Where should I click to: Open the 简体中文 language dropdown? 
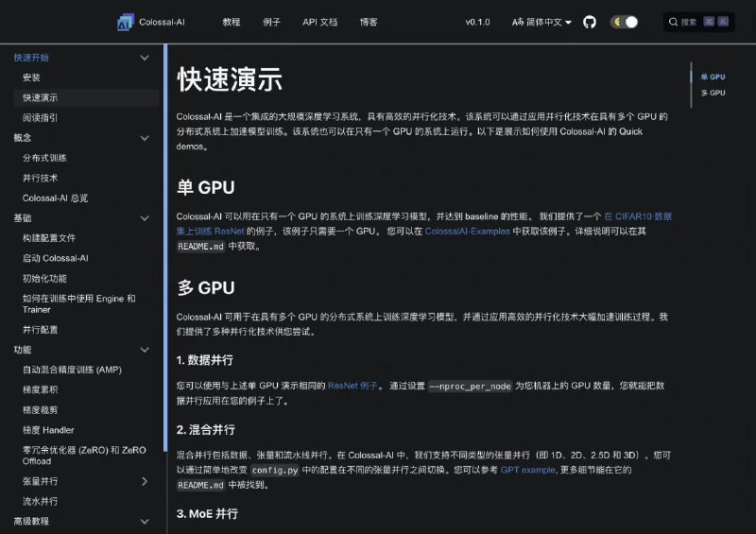541,22
